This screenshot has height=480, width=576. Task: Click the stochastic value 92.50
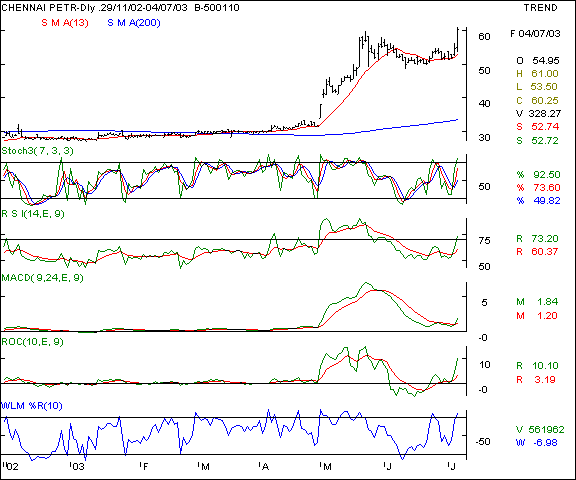(547, 175)
